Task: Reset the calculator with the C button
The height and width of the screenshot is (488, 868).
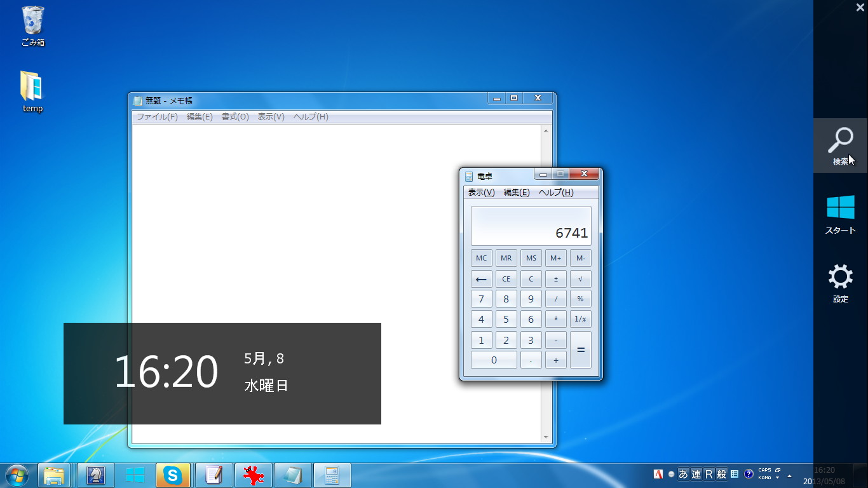Action: pos(531,279)
